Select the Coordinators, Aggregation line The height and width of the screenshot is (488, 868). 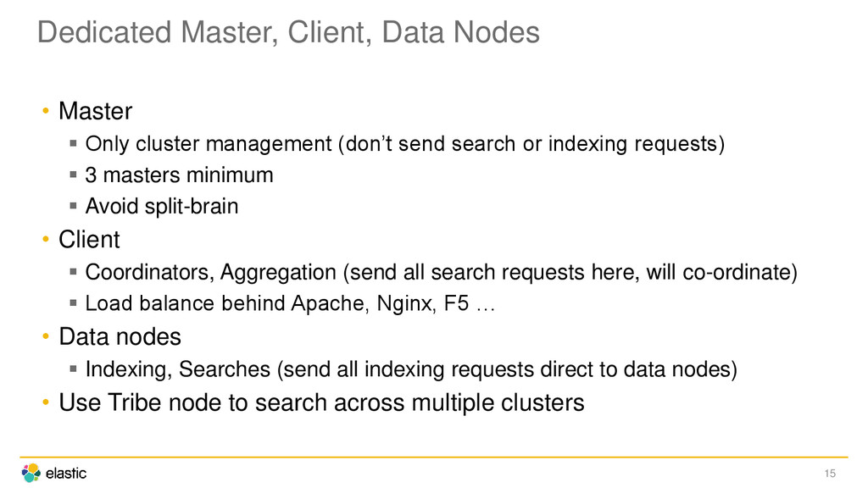[441, 272]
